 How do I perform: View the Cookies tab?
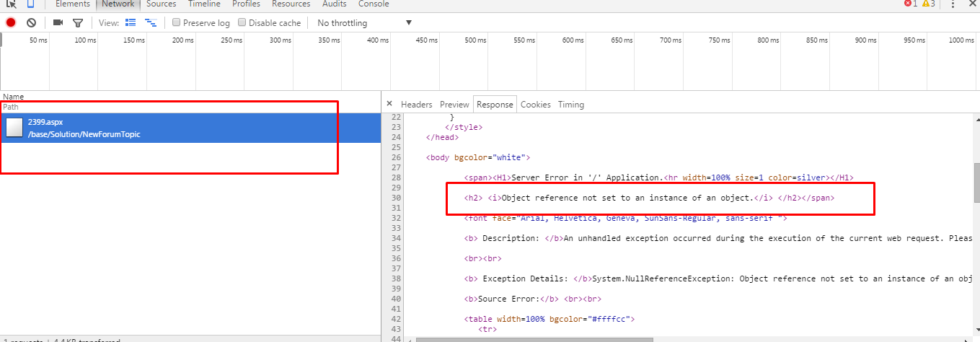pyautogui.click(x=536, y=105)
